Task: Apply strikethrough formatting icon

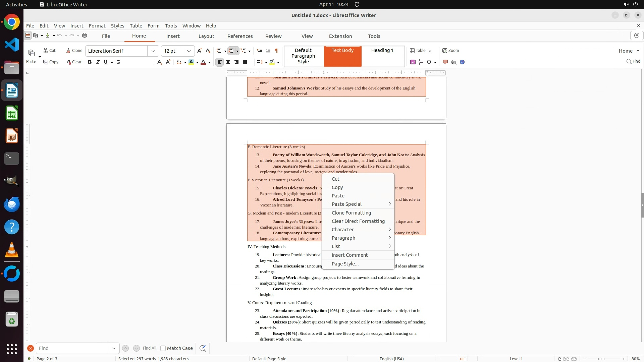Action: pyautogui.click(x=118, y=62)
